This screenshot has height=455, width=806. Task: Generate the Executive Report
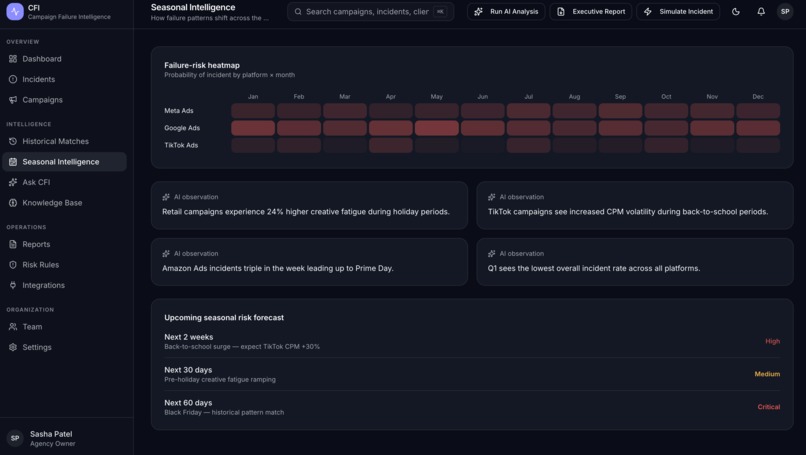591,11
